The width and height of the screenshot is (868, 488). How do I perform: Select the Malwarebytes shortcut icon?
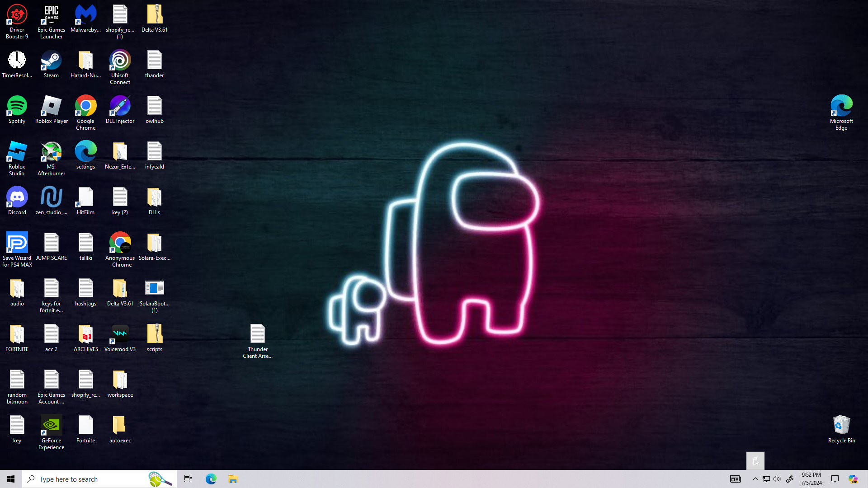[x=85, y=15]
